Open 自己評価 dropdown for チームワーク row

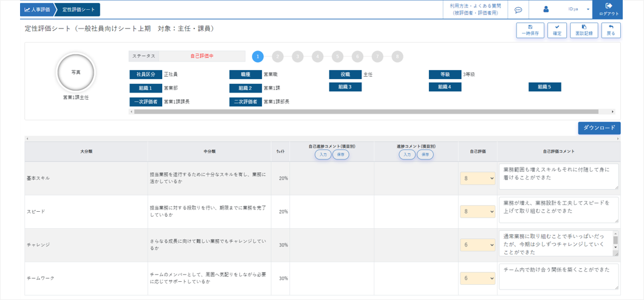(477, 278)
